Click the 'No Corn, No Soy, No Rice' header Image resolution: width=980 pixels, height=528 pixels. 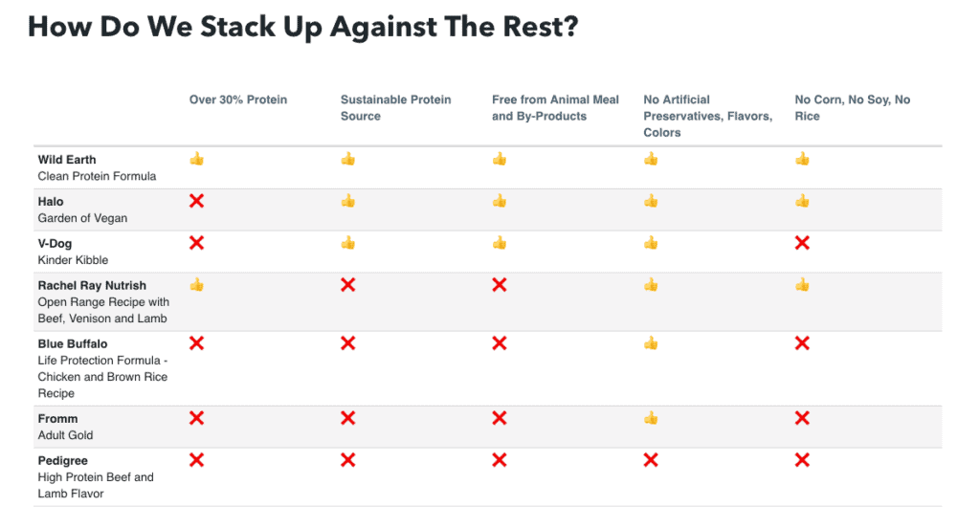[852, 107]
